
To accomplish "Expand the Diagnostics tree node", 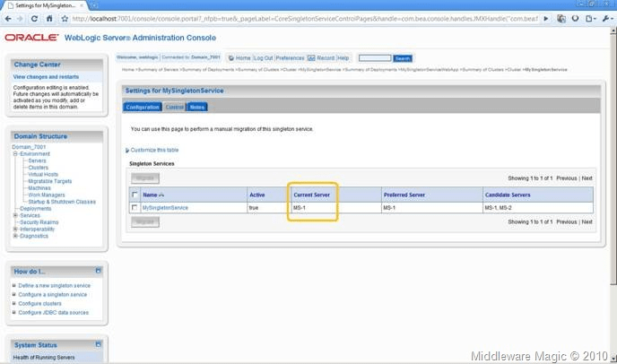I will pos(15,236).
